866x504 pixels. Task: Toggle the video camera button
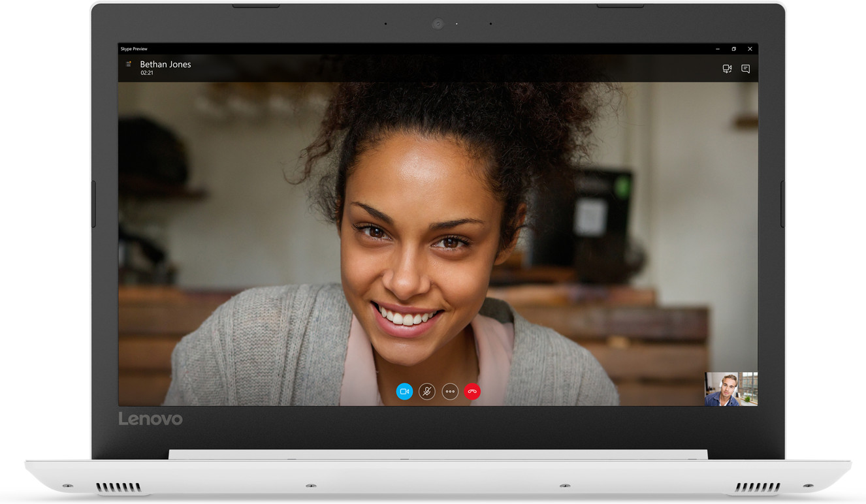(x=404, y=392)
